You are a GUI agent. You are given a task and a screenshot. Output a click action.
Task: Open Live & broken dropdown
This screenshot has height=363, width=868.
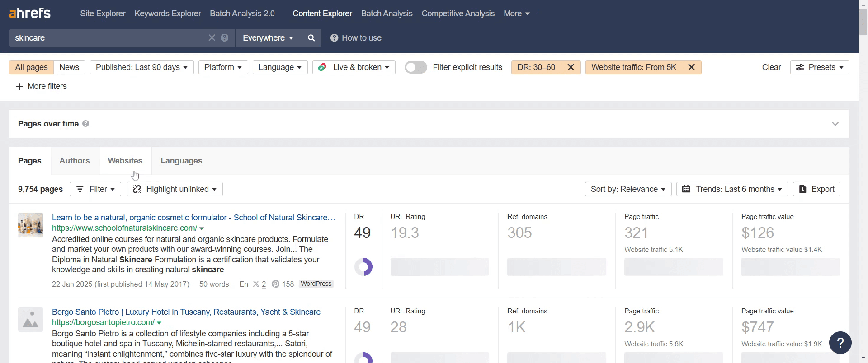354,67
